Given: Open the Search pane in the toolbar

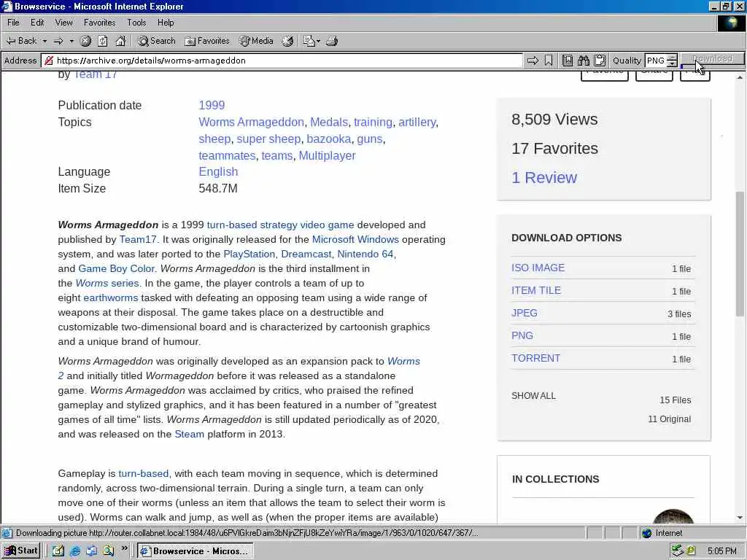Looking at the screenshot, I should (157, 41).
